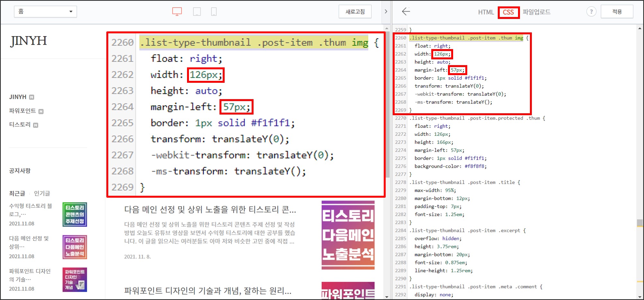Open the help question mark icon
The height and width of the screenshot is (300, 644).
point(591,12)
